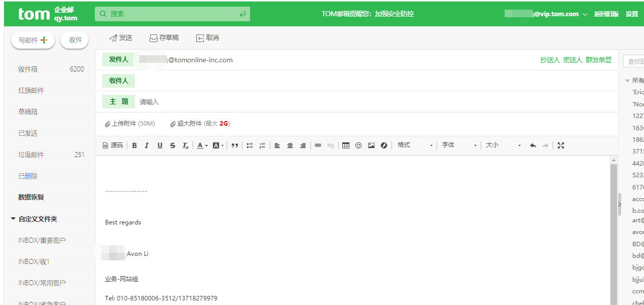Toggle strikethrough formatting

172,145
